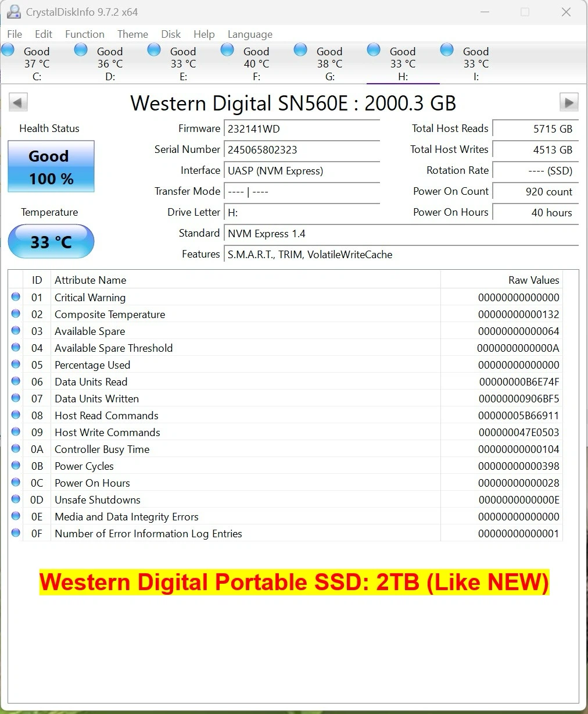588x714 pixels.
Task: Click status orb for Critical Warning row
Action: click(16, 297)
